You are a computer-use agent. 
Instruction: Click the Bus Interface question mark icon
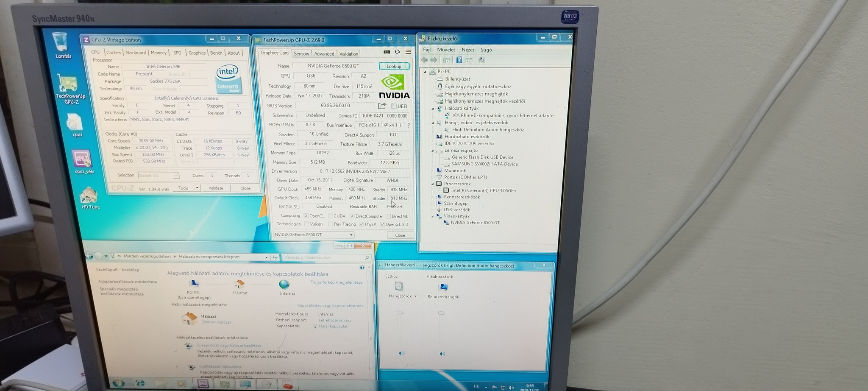coord(409,126)
